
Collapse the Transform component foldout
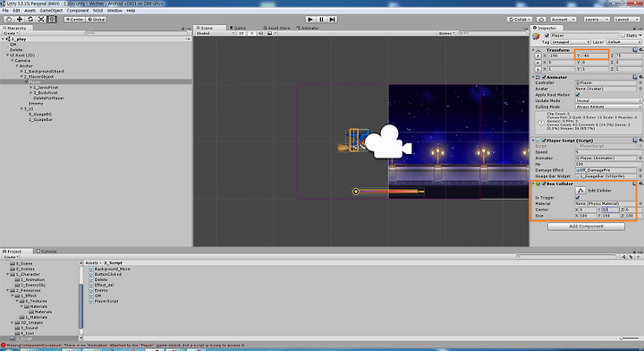tap(533, 50)
